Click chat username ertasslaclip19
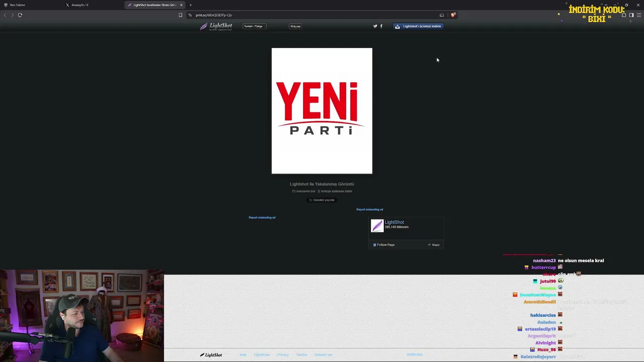This screenshot has height=362, width=644. coord(540,329)
